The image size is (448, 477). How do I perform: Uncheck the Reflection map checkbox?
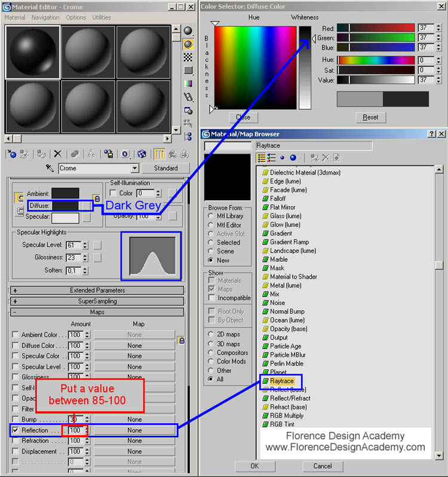point(16,430)
